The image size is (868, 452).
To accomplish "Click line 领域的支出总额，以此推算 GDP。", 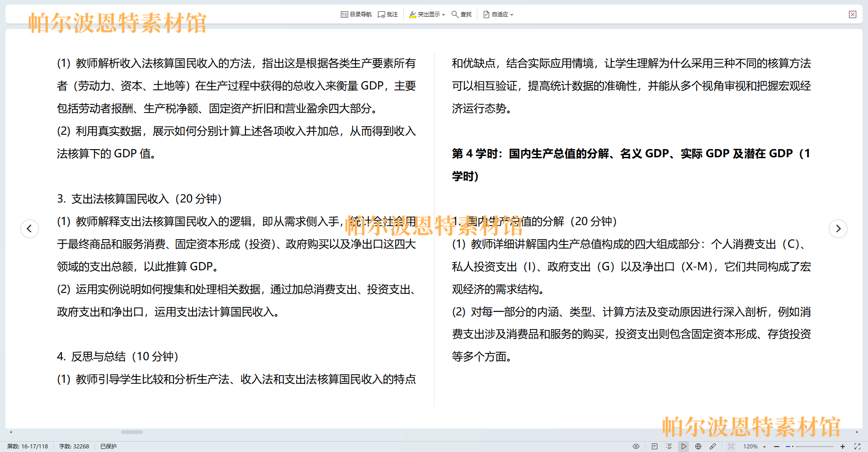I will point(138,267).
